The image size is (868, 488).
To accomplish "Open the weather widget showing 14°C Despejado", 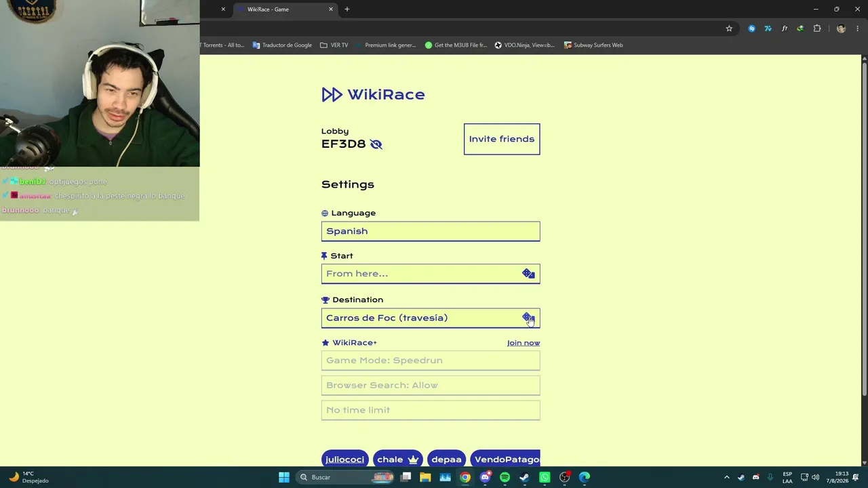I will 28,477.
